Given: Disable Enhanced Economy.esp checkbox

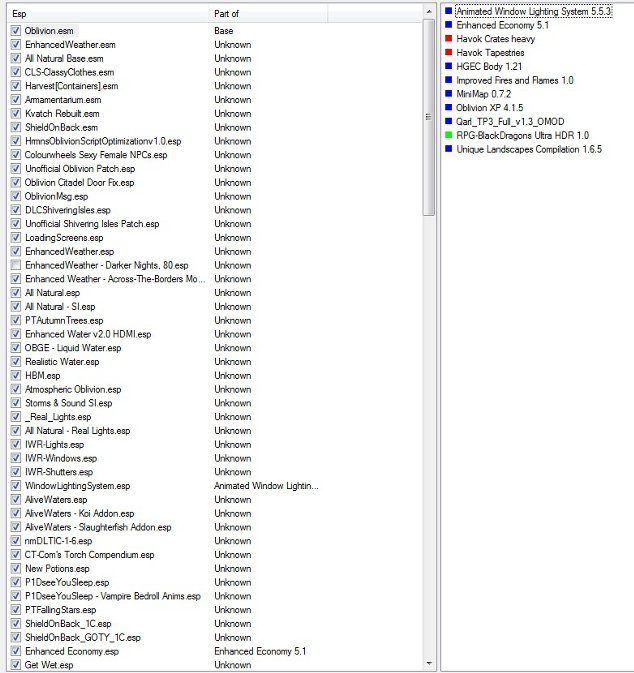Looking at the screenshot, I should coord(16,651).
